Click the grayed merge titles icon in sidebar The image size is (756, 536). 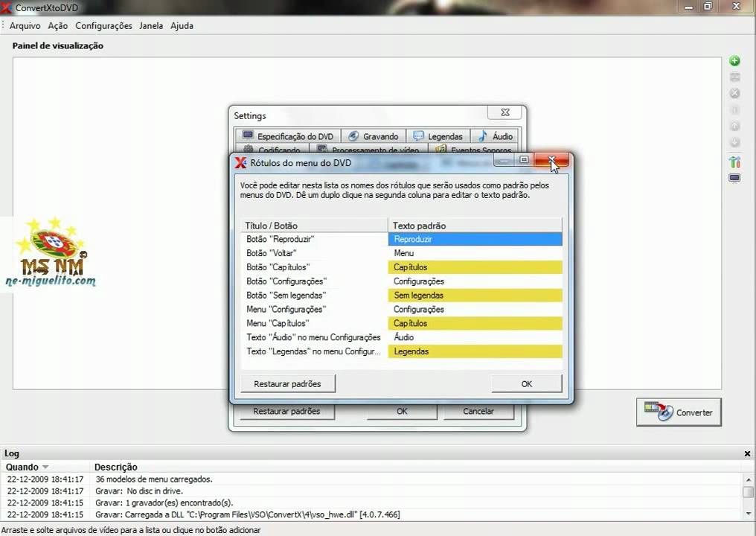(x=734, y=77)
